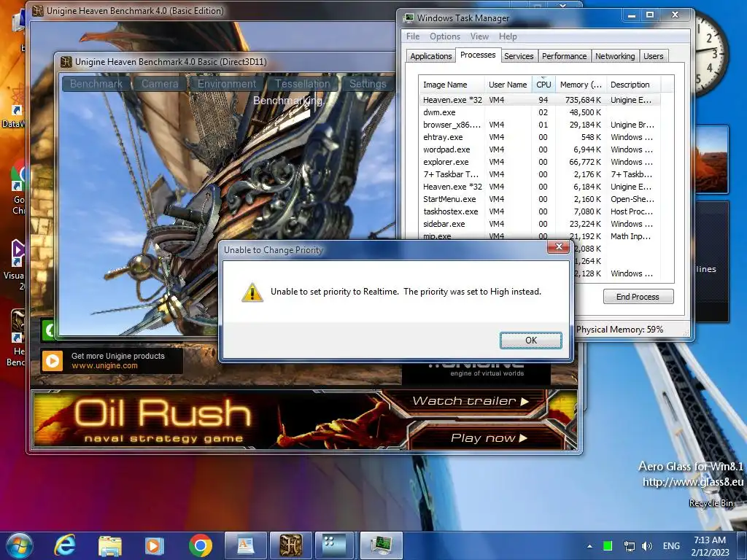Open the network tray icon

coord(630,546)
